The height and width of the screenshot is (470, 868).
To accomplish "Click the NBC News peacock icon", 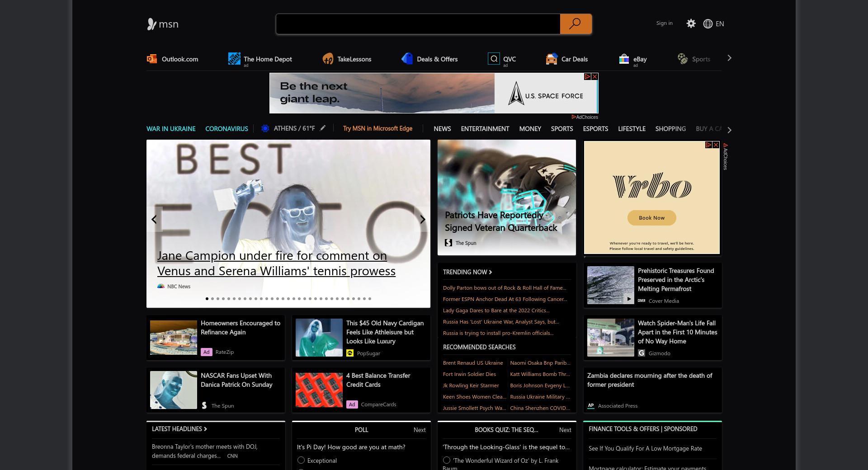I will pyautogui.click(x=160, y=286).
